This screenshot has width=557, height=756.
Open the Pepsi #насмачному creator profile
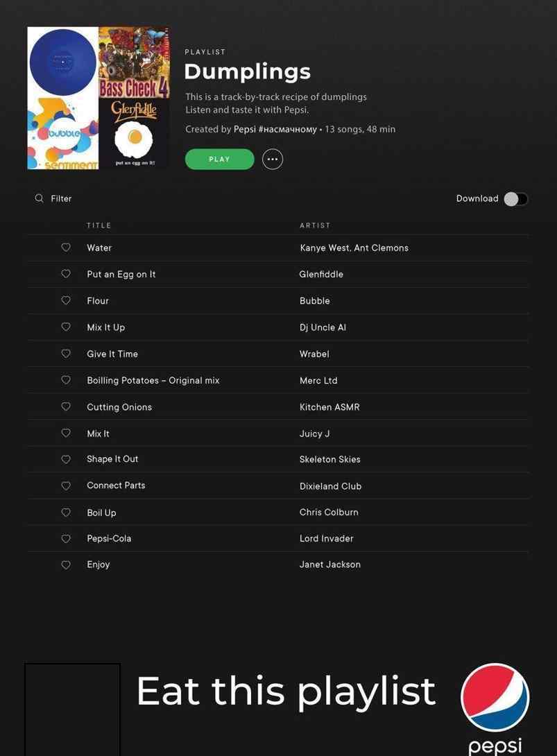275,129
